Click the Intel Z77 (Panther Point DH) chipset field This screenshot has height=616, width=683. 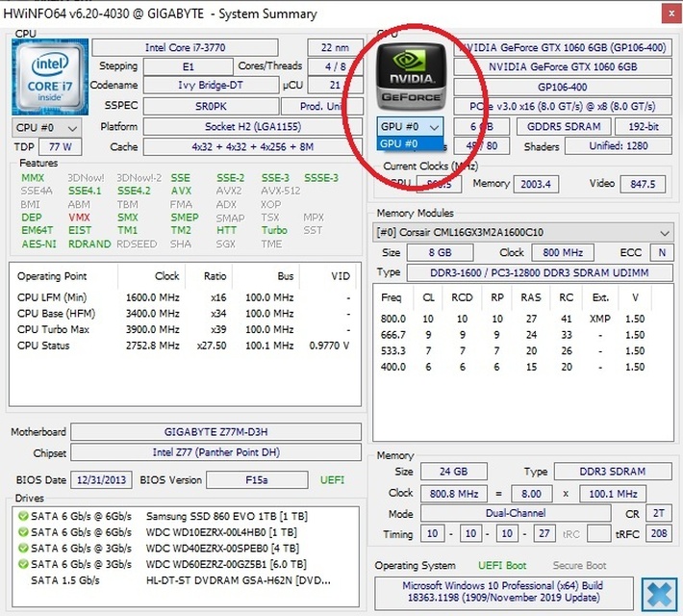(216, 452)
